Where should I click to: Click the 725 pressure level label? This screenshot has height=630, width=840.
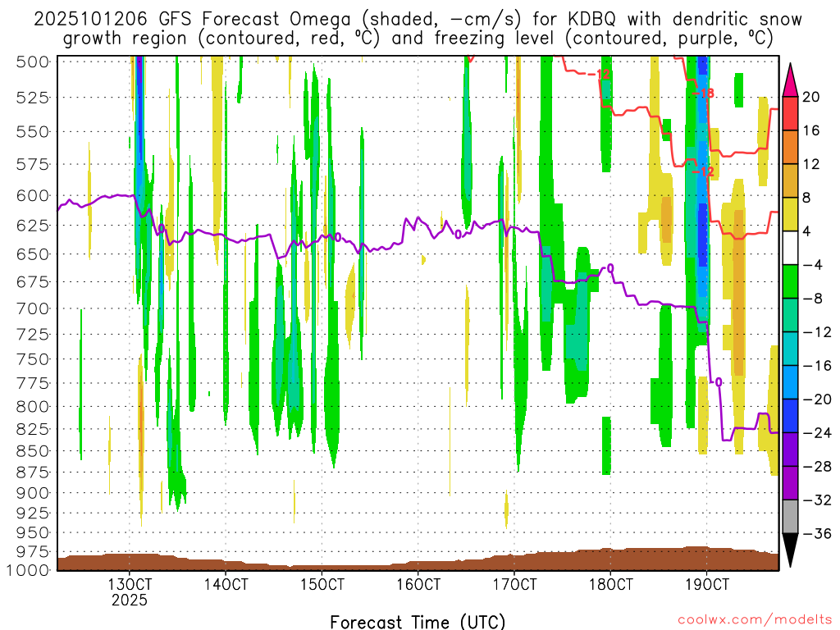tap(33, 335)
